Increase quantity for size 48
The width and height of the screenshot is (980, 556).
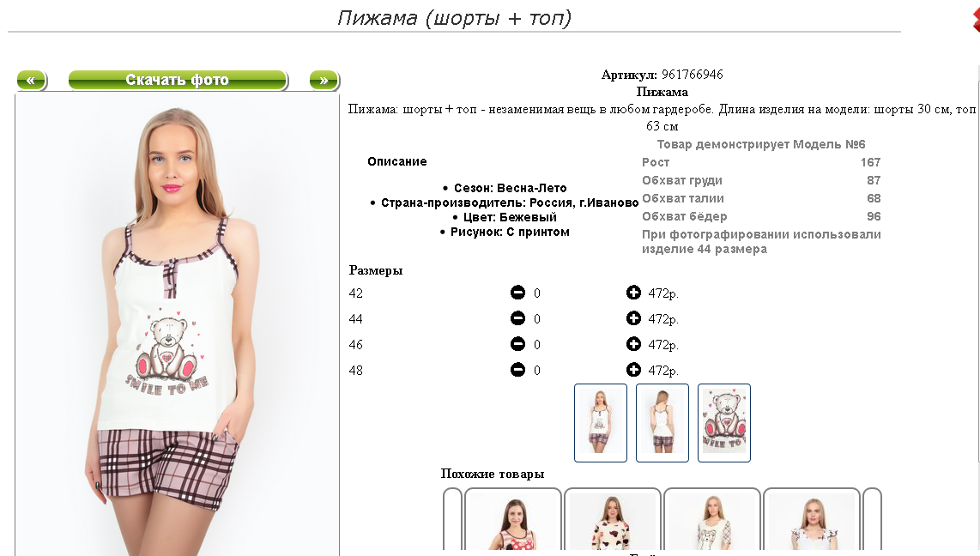point(633,369)
